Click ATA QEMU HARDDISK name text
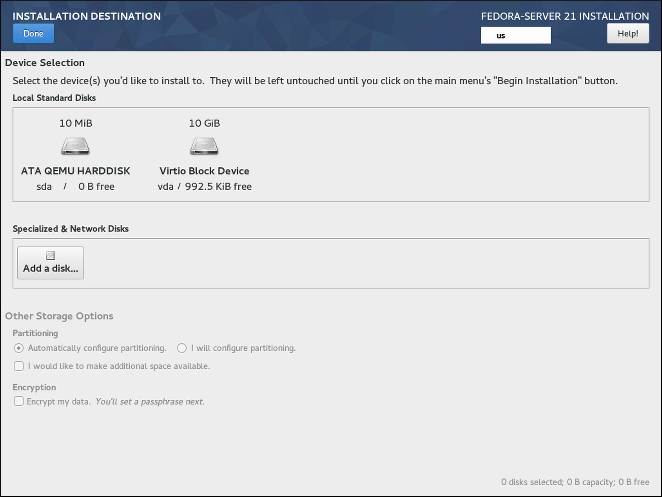Image resolution: width=662 pixels, height=497 pixels. [76, 171]
